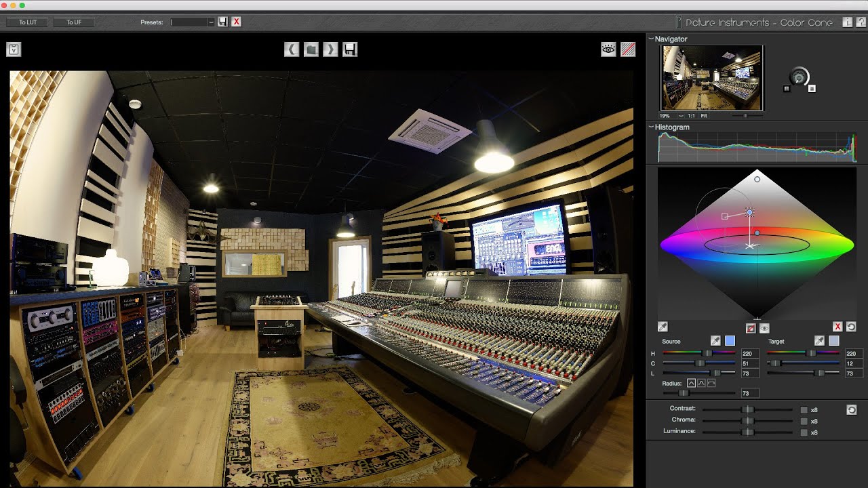Viewport: 868px width, 488px height.
Task: Adjust the Radius slider
Action: point(698,393)
